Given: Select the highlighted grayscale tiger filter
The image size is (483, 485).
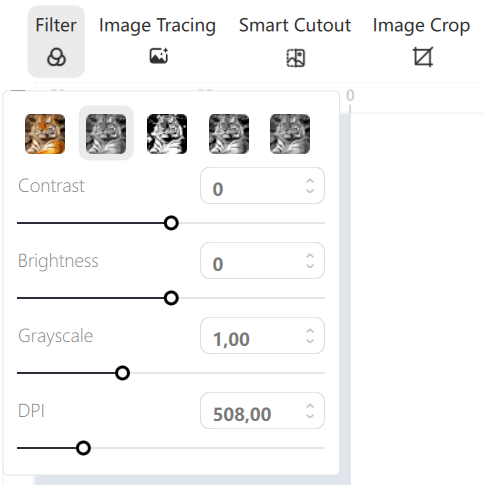Looking at the screenshot, I should (106, 134).
